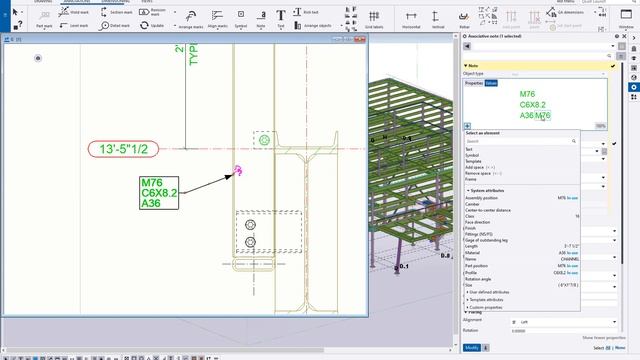Image resolution: width=640 pixels, height=360 pixels.
Task: Select the 13'-5"1/2 level mark
Action: click(x=123, y=149)
